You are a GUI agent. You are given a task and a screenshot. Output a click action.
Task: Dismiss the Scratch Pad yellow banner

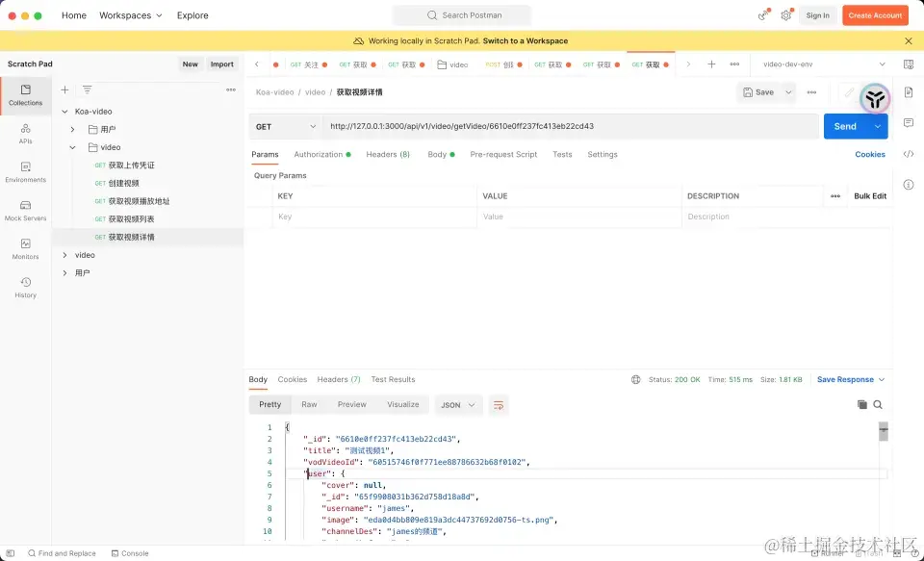908,40
